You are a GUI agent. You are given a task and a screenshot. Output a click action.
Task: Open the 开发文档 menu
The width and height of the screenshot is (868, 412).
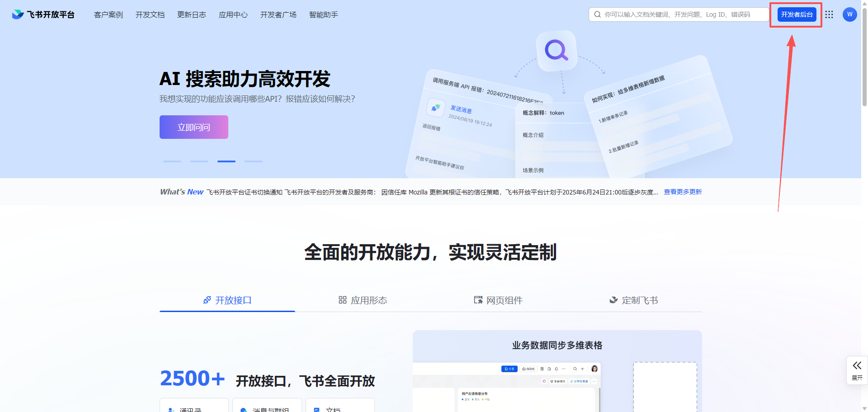[x=150, y=14]
